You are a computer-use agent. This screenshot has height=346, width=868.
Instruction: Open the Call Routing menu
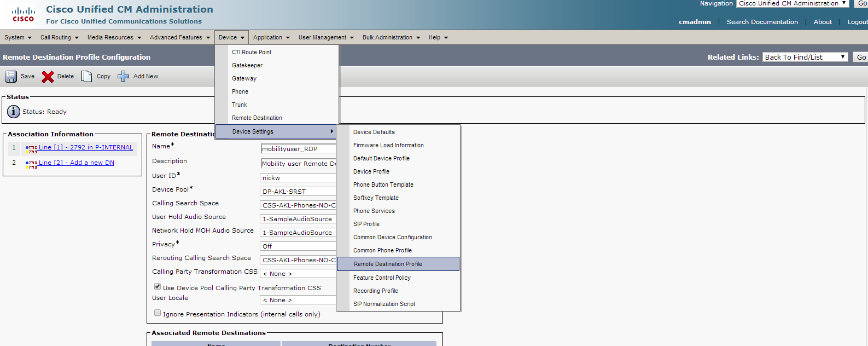point(60,37)
